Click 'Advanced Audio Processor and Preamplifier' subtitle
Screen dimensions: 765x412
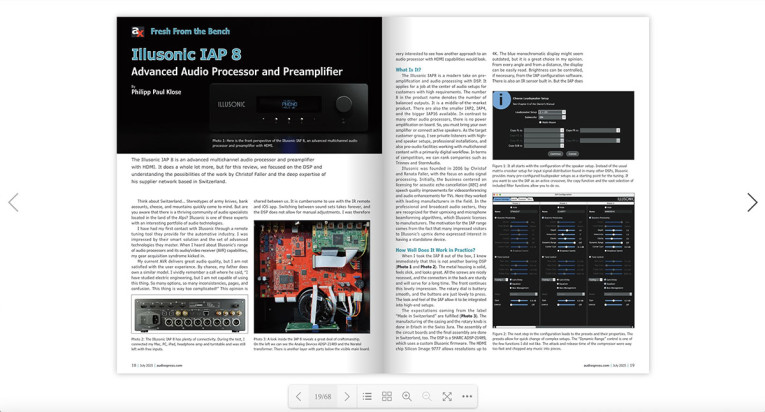click(x=237, y=72)
